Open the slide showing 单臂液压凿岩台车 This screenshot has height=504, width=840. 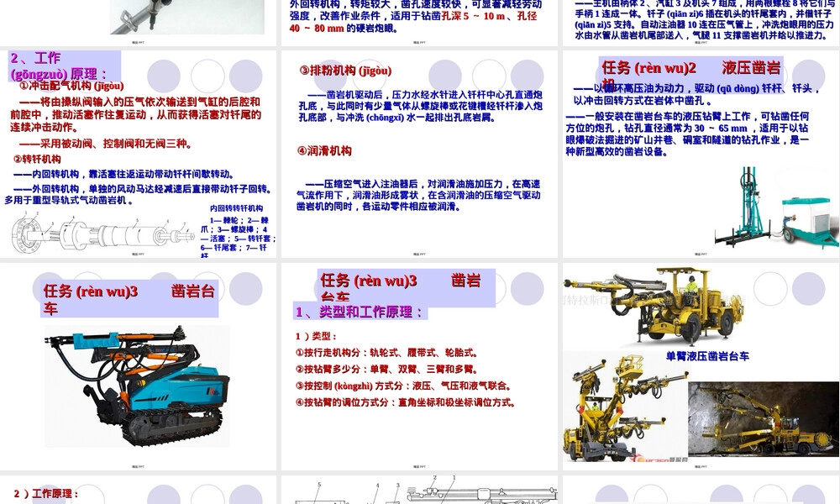[701, 366]
